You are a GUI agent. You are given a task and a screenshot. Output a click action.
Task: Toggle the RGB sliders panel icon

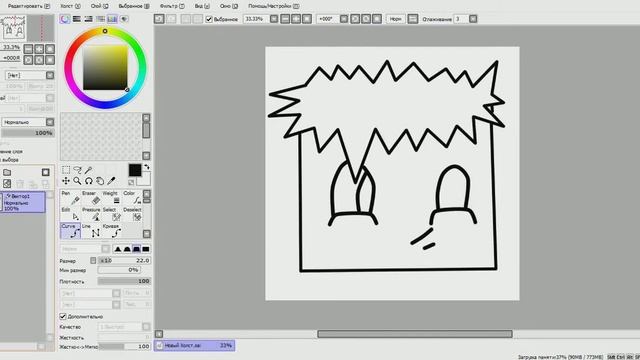pyautogui.click(x=77, y=19)
